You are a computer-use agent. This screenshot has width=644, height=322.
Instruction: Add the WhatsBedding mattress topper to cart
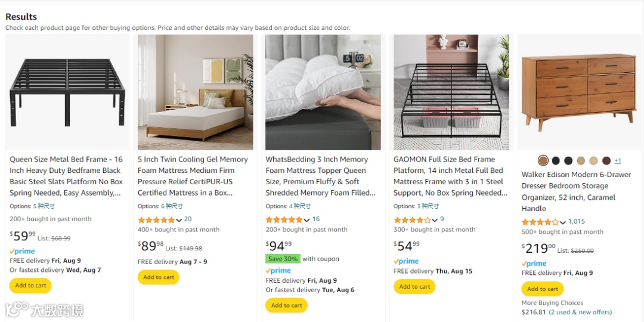pyautogui.click(x=286, y=305)
